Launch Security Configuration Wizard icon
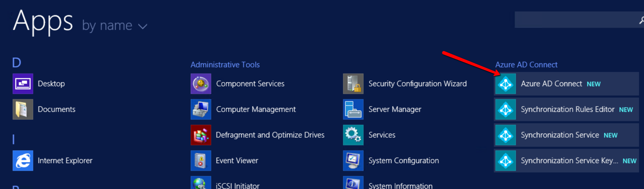The image size is (644, 189). tap(353, 84)
